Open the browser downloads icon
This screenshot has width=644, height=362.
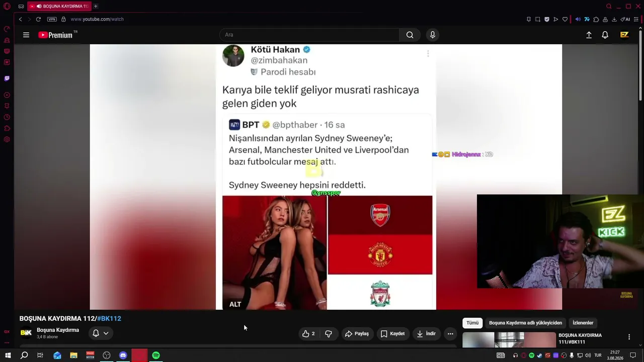click(614, 19)
